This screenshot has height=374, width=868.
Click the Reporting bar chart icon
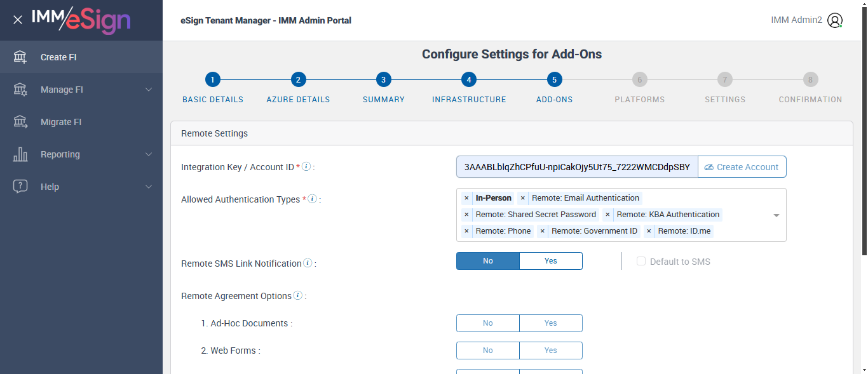click(20, 154)
